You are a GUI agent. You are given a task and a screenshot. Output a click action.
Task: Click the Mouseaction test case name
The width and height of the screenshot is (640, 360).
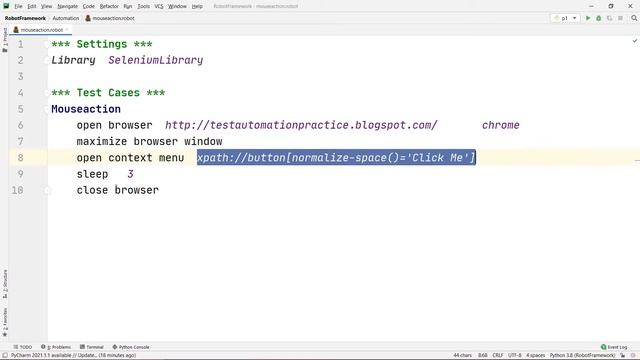86,109
